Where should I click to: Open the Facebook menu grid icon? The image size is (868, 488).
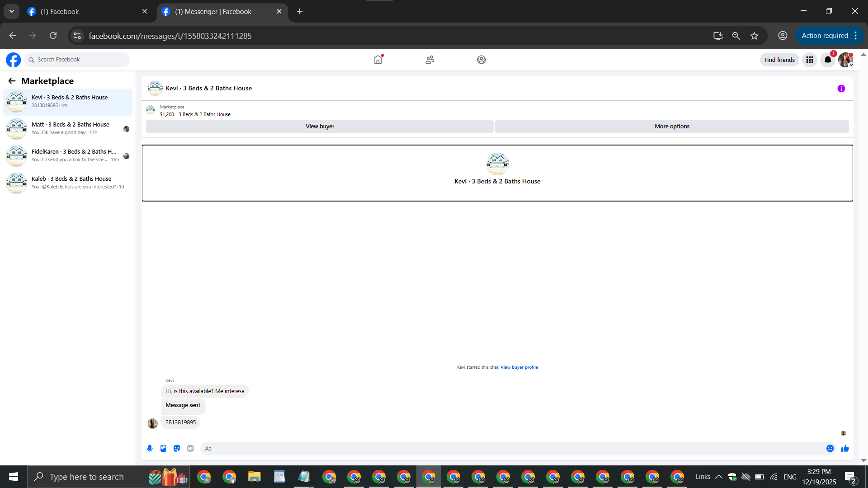click(x=810, y=60)
